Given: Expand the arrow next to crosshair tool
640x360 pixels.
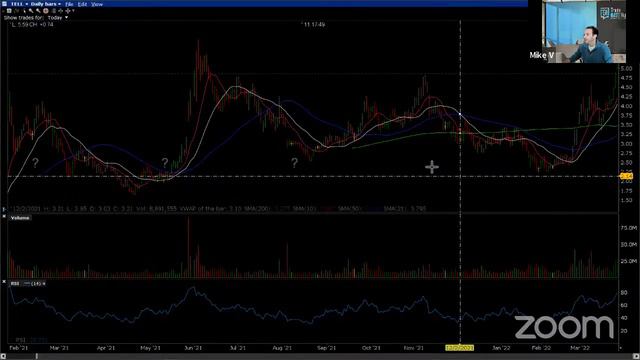Looking at the screenshot, I should tap(73, 11).
